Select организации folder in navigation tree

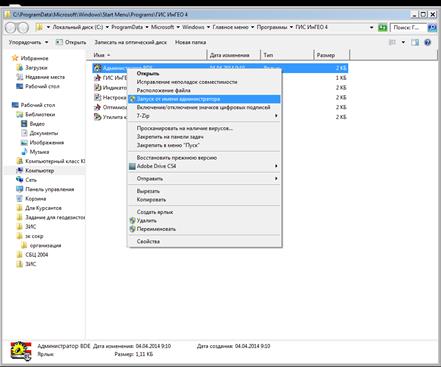(45, 245)
